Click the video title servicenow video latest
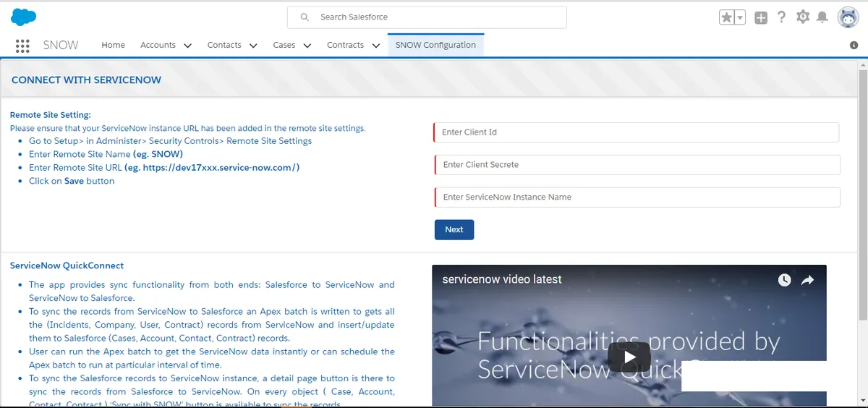 pyautogui.click(x=502, y=279)
